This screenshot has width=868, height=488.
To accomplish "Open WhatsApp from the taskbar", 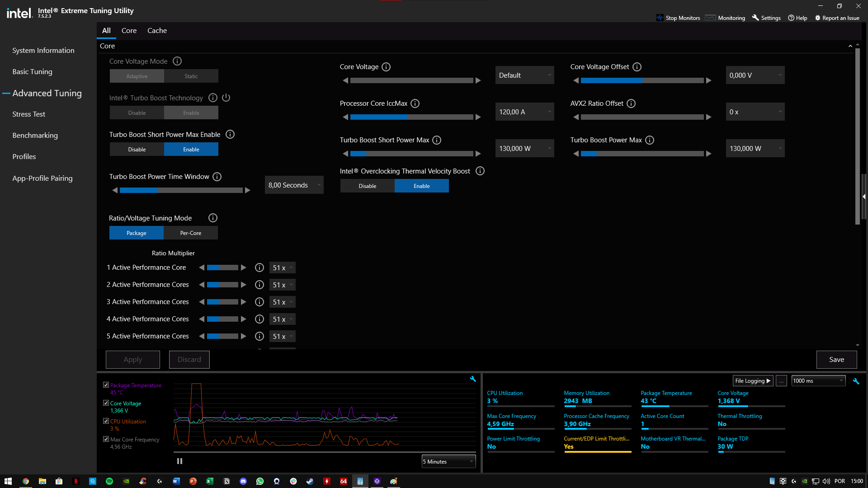I will tap(260, 481).
